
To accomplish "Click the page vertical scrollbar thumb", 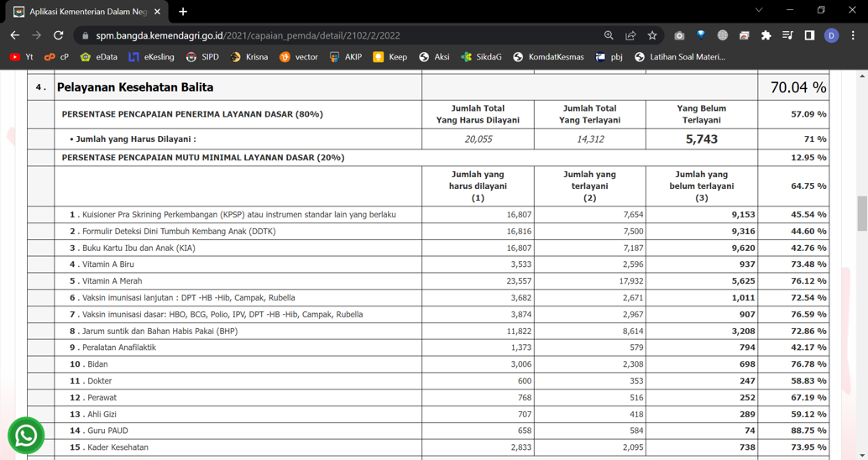I will coord(862,213).
